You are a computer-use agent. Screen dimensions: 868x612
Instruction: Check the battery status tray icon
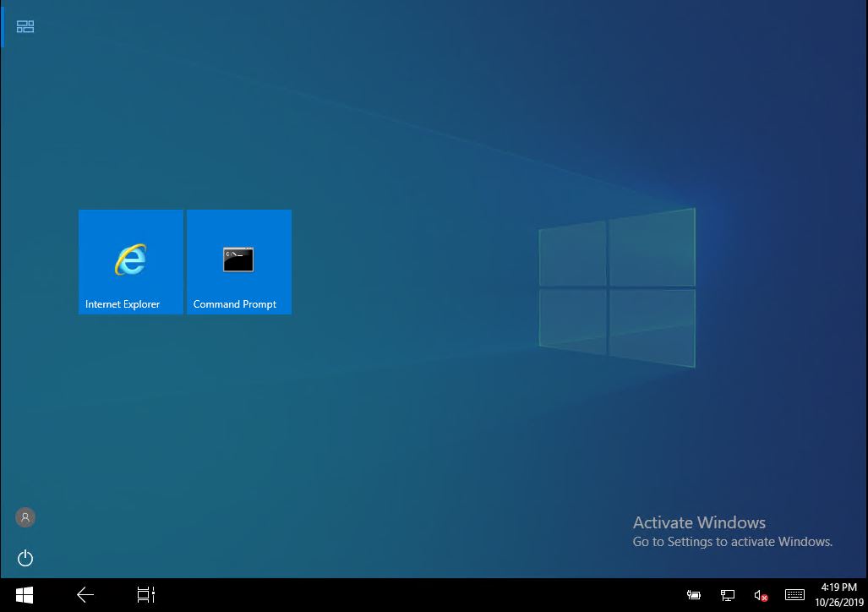click(x=694, y=596)
